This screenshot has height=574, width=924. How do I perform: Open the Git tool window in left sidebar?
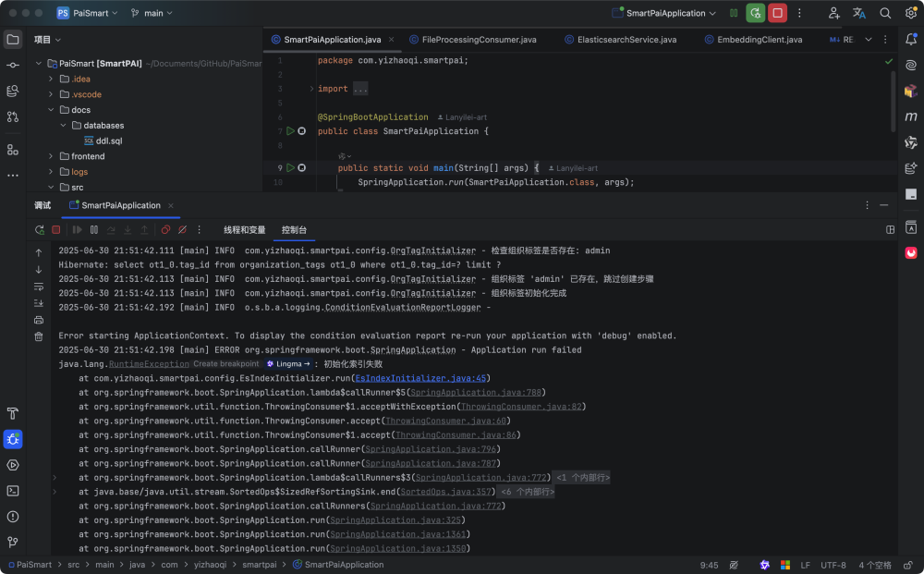point(13,543)
